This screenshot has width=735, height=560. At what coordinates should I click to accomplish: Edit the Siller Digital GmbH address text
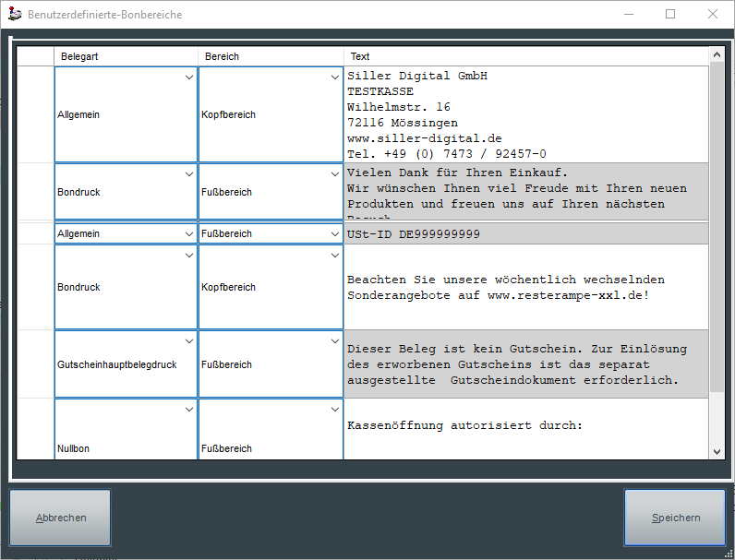(x=525, y=114)
